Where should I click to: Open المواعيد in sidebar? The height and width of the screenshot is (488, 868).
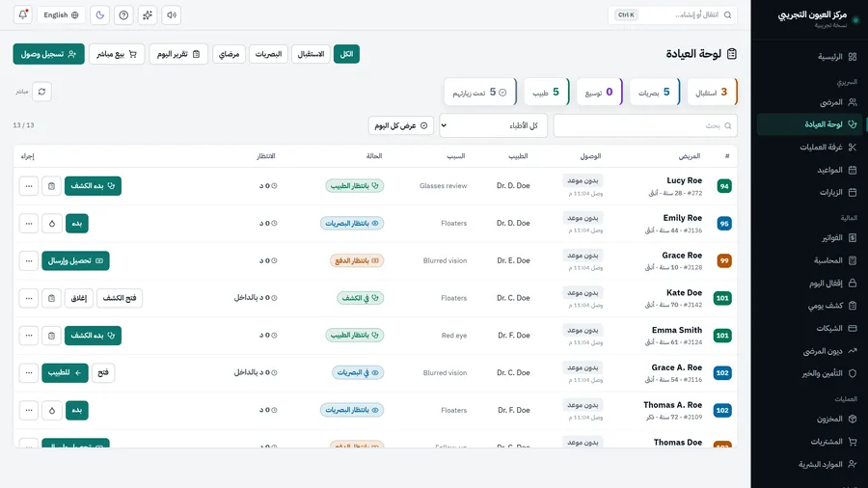[810, 170]
